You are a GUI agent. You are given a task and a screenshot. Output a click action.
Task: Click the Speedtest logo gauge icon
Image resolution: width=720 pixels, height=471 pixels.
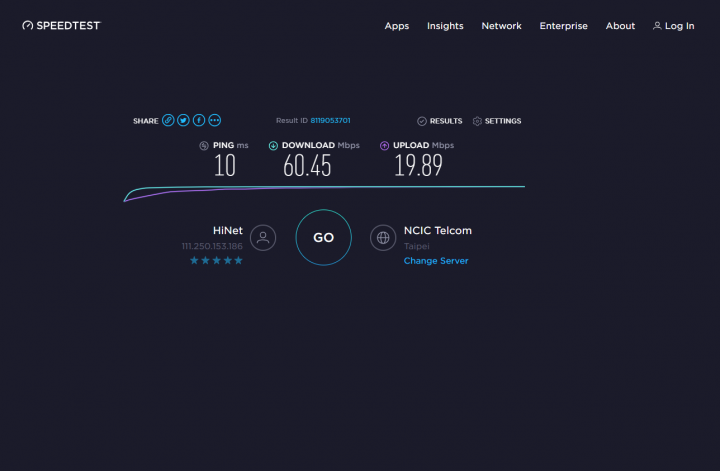pos(28,26)
